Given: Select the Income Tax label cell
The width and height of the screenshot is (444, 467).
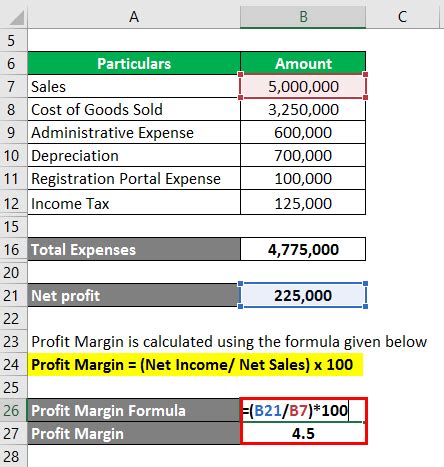Looking at the screenshot, I should 134,203.
